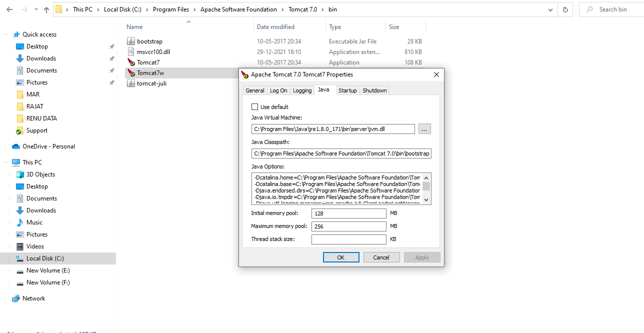Image resolution: width=644 pixels, height=333 pixels.
Task: Click the msvcr100.dll file icon
Action: tap(131, 52)
